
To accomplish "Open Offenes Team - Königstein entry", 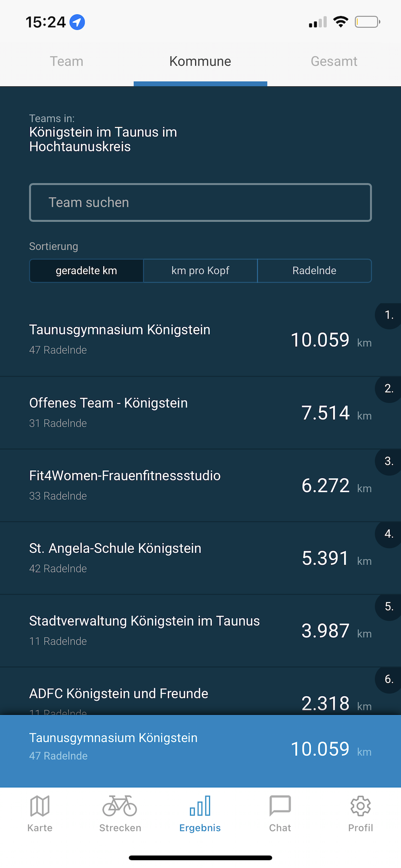I will coord(200,412).
